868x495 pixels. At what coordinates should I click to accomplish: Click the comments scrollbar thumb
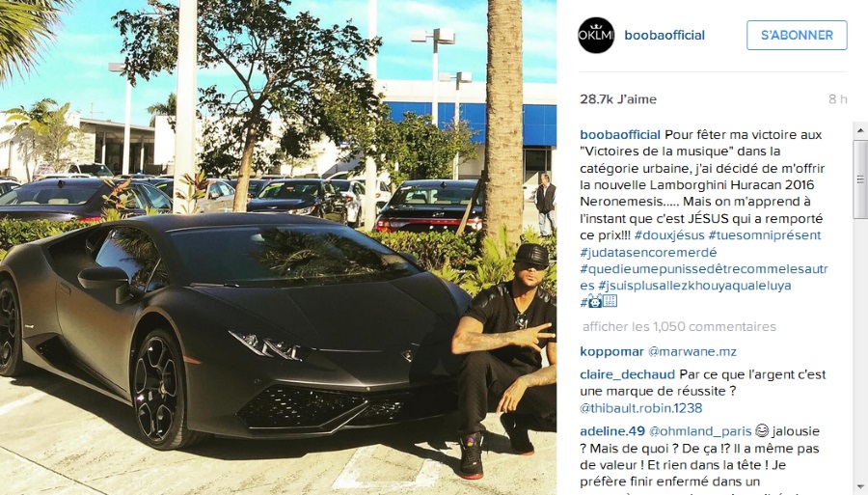point(860,179)
